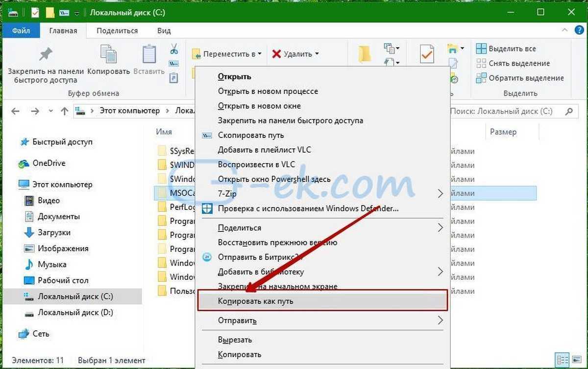Click the Quick access star icon in the sidebar
Image resolution: width=588 pixels, height=369 pixels.
[24, 142]
